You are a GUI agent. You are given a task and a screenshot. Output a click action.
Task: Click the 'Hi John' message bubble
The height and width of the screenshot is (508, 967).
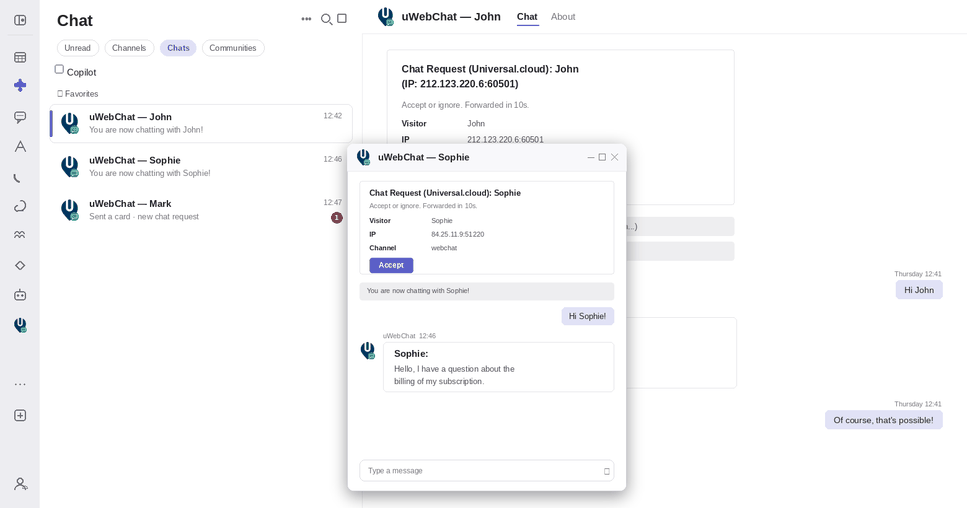pyautogui.click(x=919, y=290)
